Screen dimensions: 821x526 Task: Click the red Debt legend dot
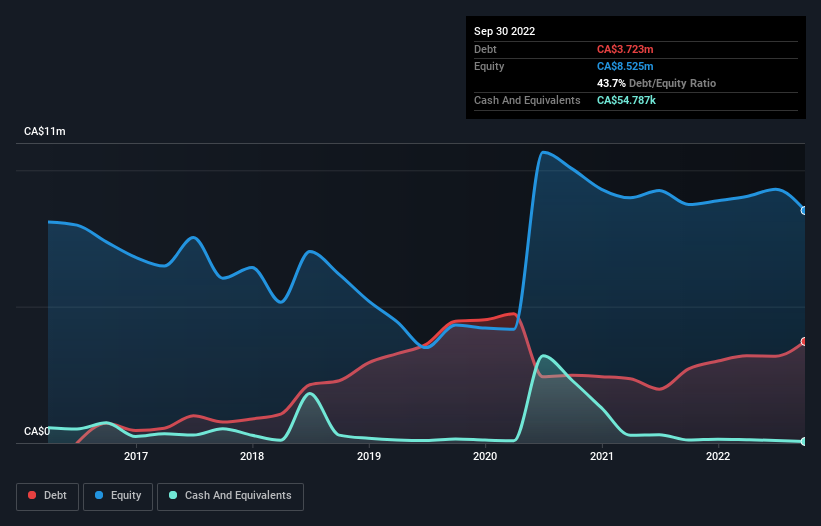click(32, 495)
